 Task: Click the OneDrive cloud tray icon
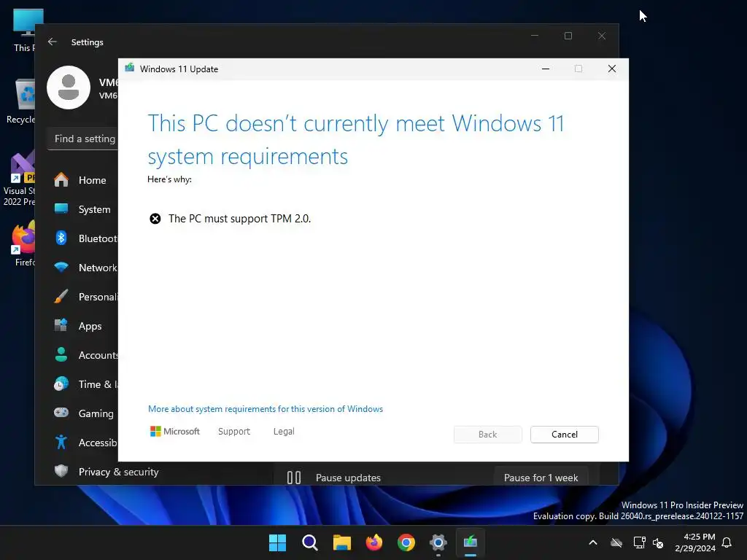(x=616, y=542)
